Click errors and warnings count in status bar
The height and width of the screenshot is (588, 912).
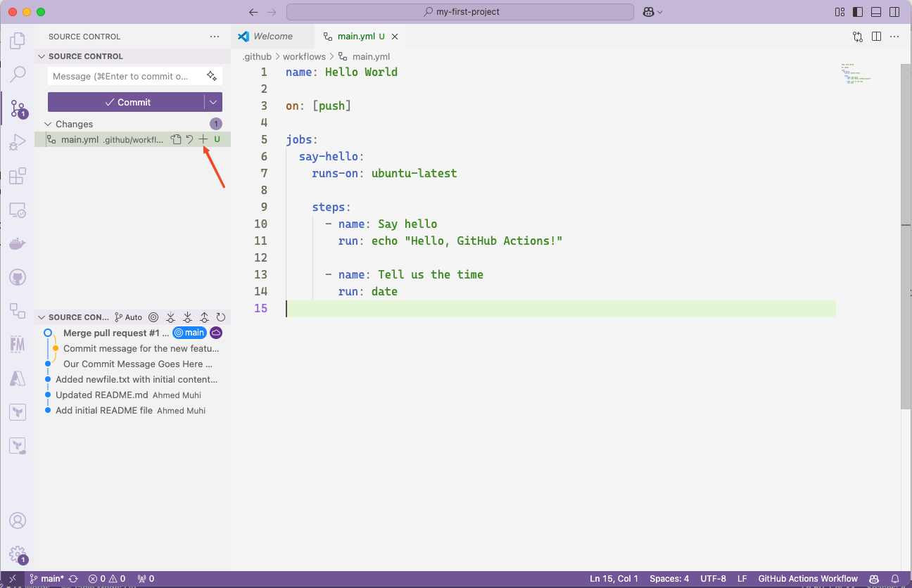[107, 579]
